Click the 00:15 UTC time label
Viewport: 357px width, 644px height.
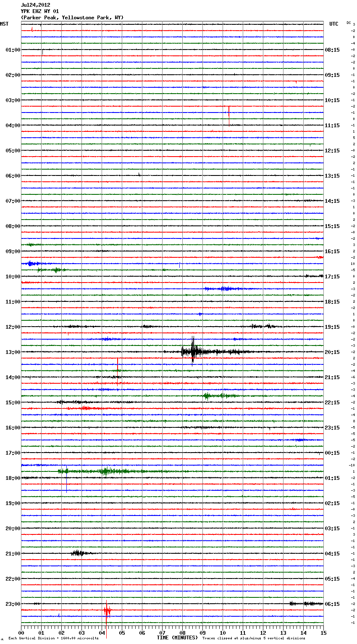332,453
